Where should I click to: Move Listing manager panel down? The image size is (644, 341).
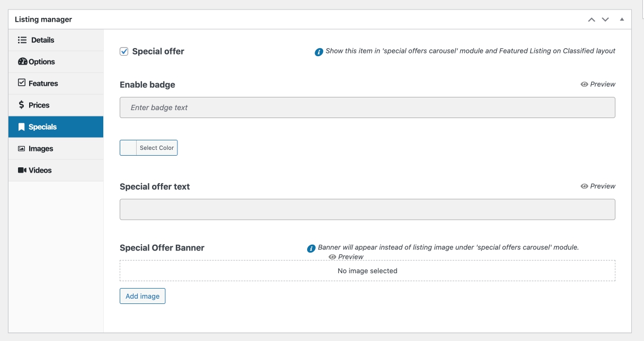pos(605,20)
